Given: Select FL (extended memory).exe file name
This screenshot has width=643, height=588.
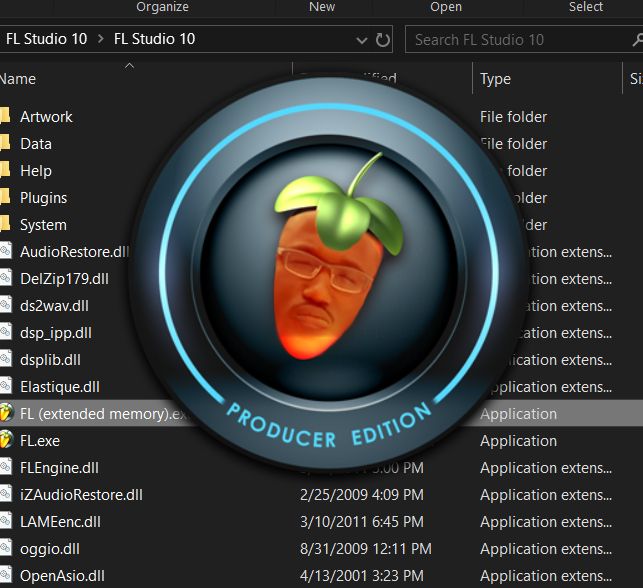Looking at the screenshot, I should [x=105, y=414].
